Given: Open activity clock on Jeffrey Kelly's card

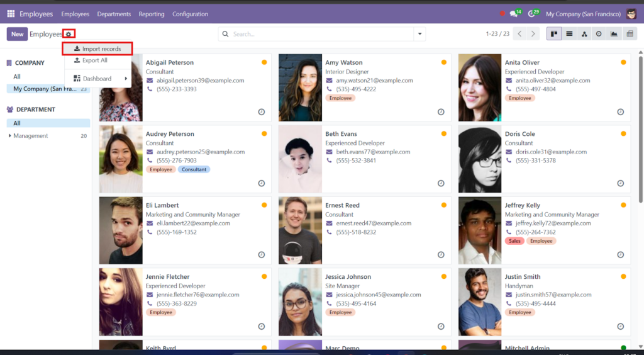Looking at the screenshot, I should [620, 255].
